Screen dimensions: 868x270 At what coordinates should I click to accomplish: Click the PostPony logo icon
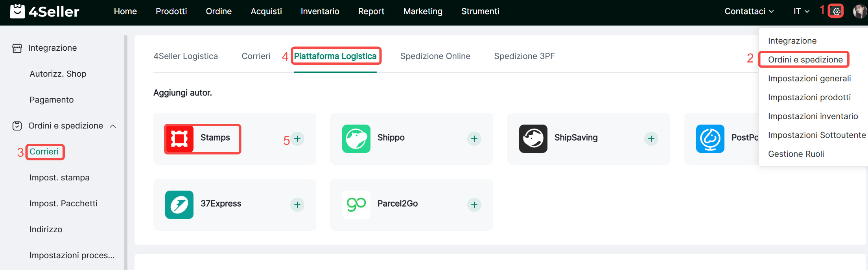tap(710, 139)
